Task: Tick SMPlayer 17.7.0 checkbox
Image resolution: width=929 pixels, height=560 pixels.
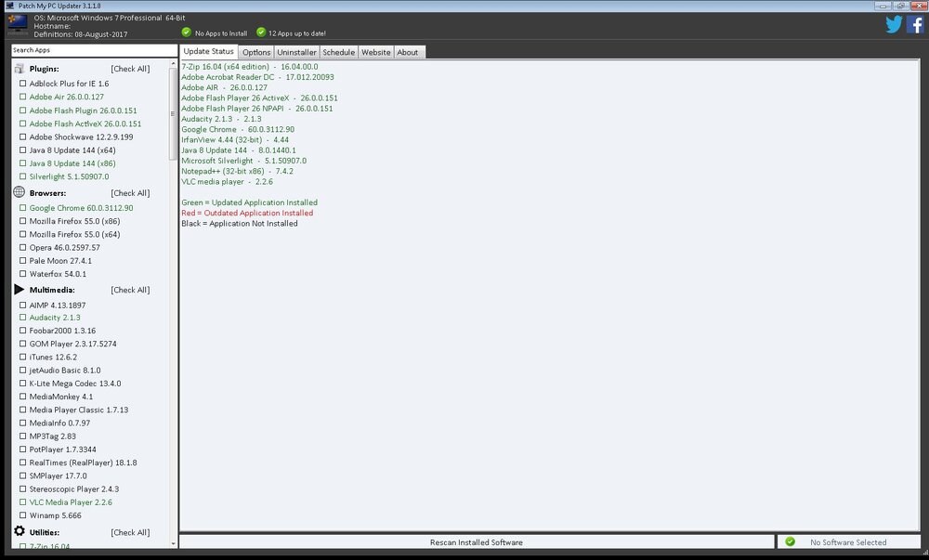Action: coord(23,475)
